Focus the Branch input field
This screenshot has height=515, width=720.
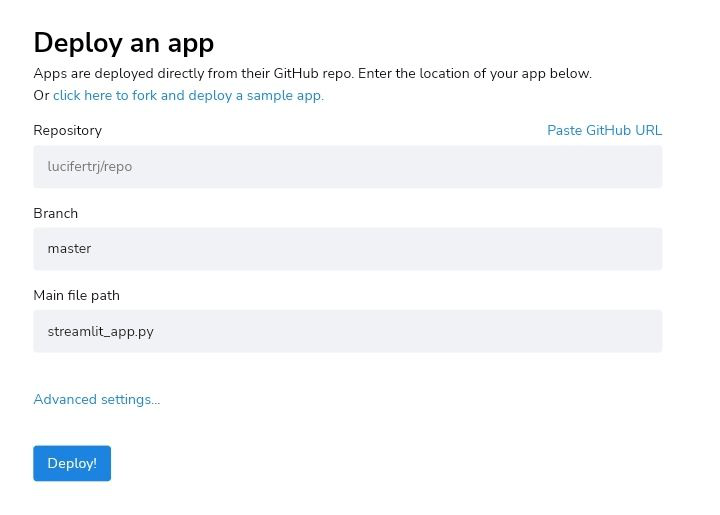(348, 249)
